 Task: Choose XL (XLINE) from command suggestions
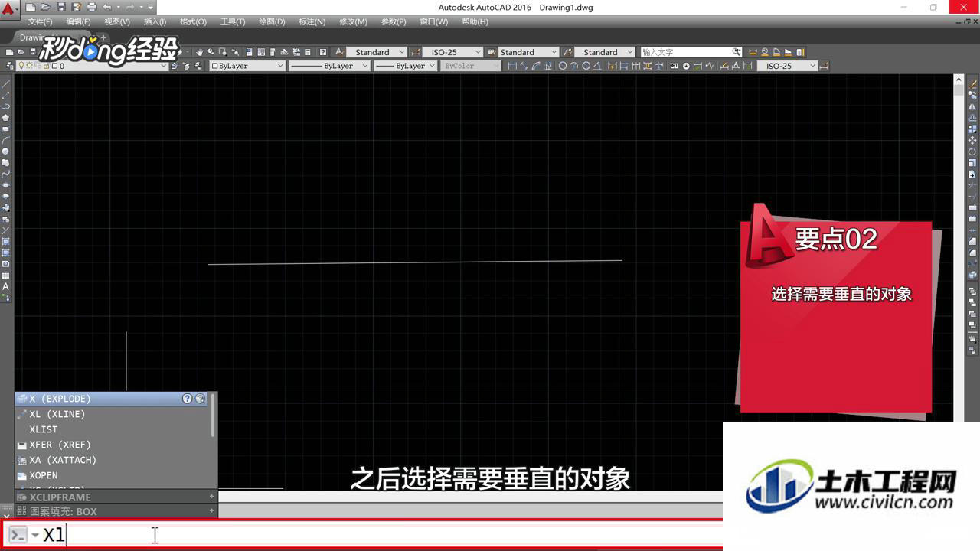point(113,414)
